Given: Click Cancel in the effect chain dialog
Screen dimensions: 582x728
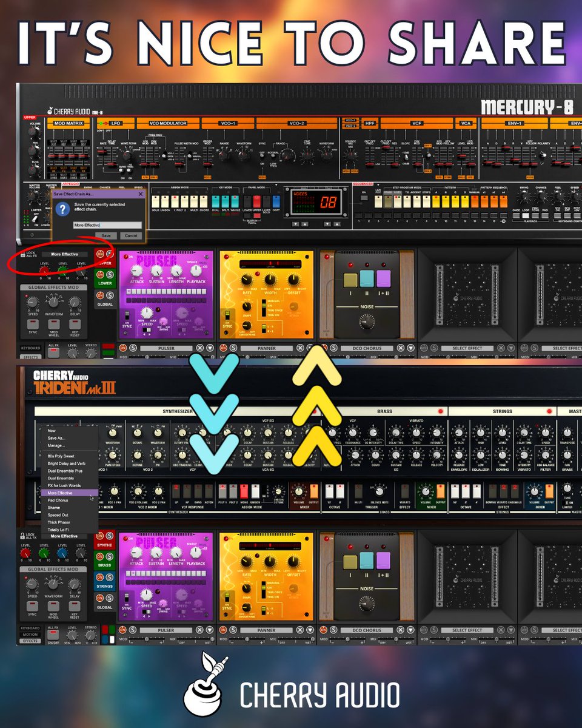Looking at the screenshot, I should [131, 235].
